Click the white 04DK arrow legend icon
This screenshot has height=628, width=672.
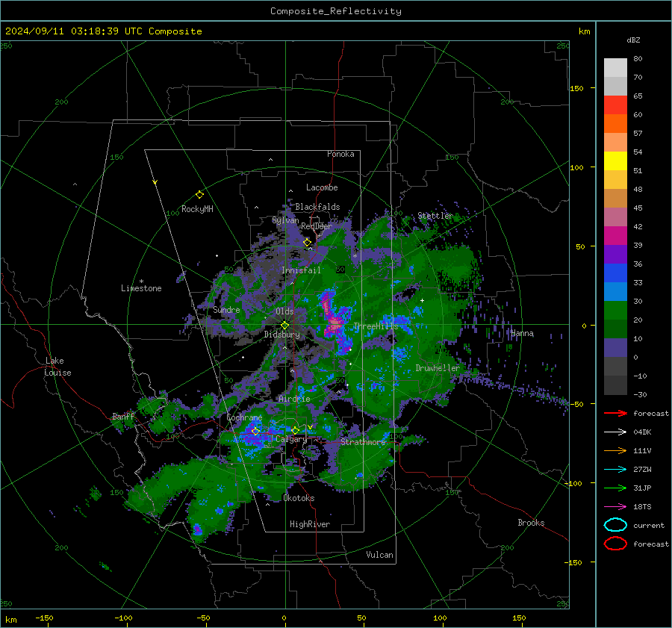[x=615, y=432]
